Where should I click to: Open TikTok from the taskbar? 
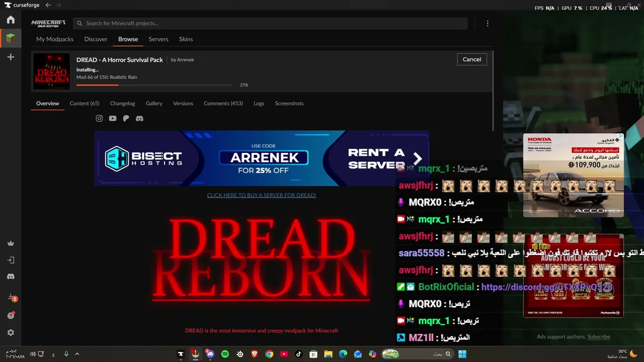pyautogui.click(x=298, y=354)
